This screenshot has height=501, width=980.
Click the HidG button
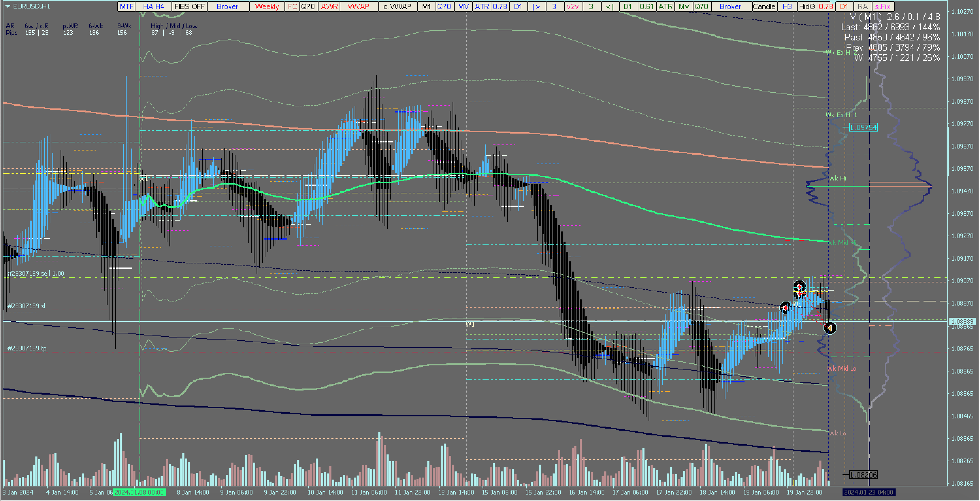[x=806, y=6]
